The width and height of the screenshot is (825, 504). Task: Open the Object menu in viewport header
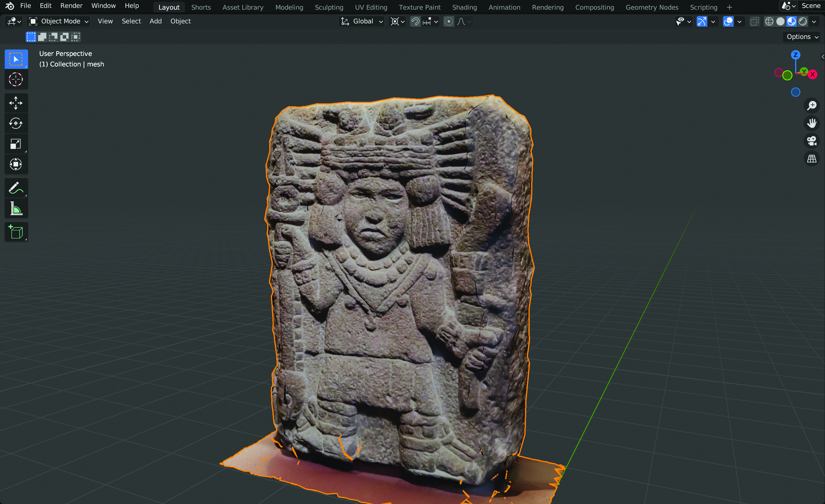click(x=180, y=21)
